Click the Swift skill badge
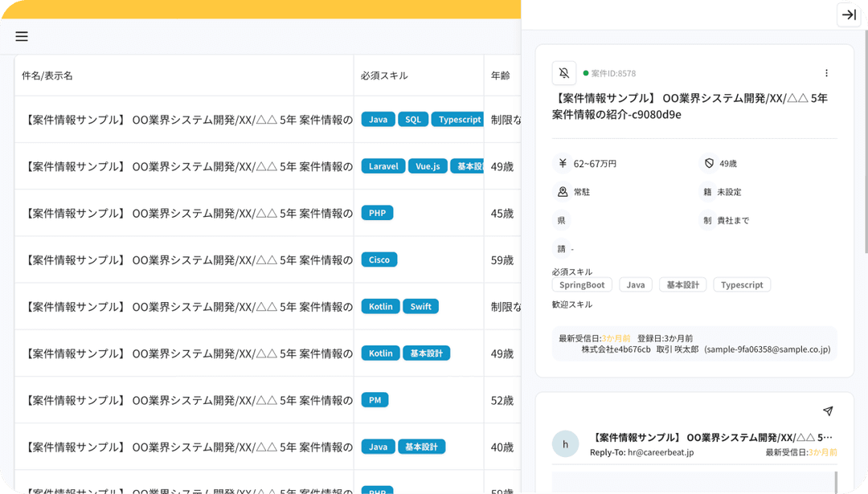 tap(420, 307)
